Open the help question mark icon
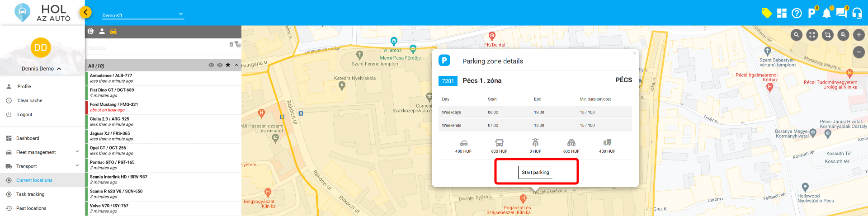Viewport: 868px width, 216px height. [797, 13]
